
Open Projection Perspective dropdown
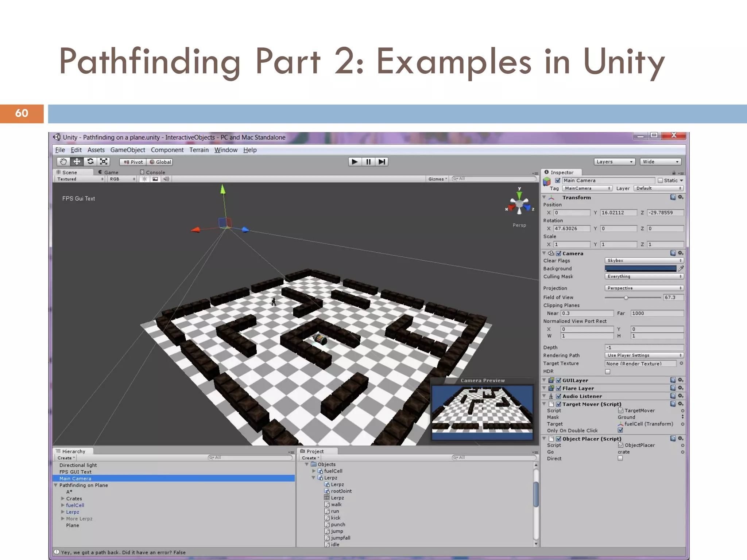click(x=644, y=288)
